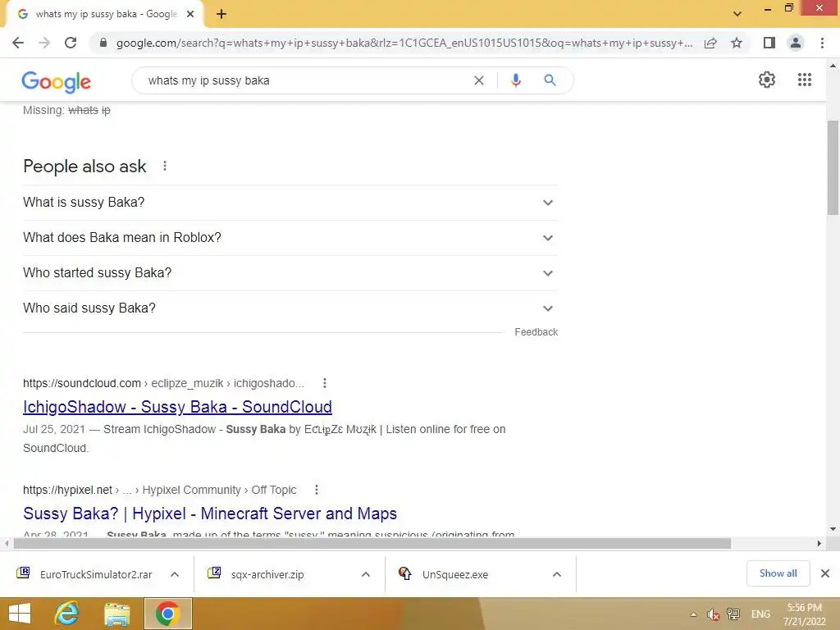The width and height of the screenshot is (840, 630).
Task: Click the 'https://hypixel.net' breadcrumb text
Action: pos(67,490)
